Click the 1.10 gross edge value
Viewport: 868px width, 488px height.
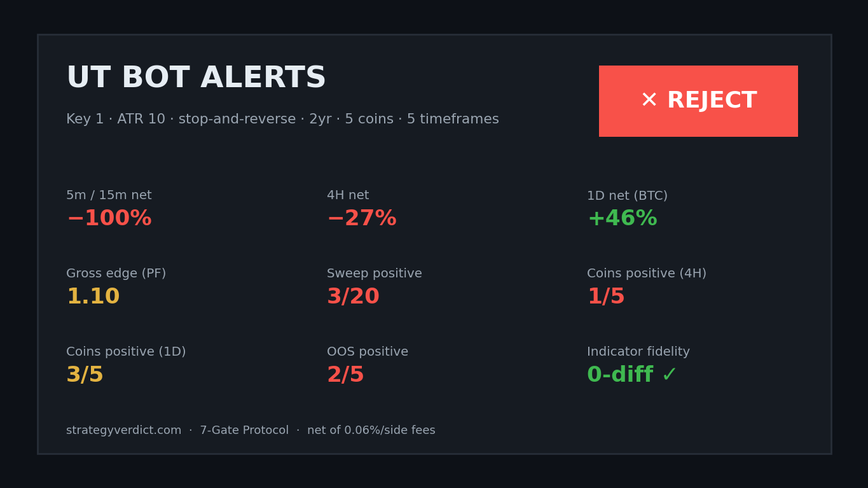[93, 297]
